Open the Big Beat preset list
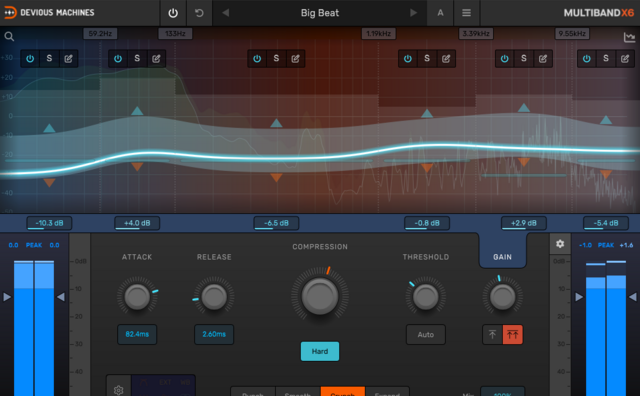The width and height of the screenshot is (640, 396). (320, 13)
